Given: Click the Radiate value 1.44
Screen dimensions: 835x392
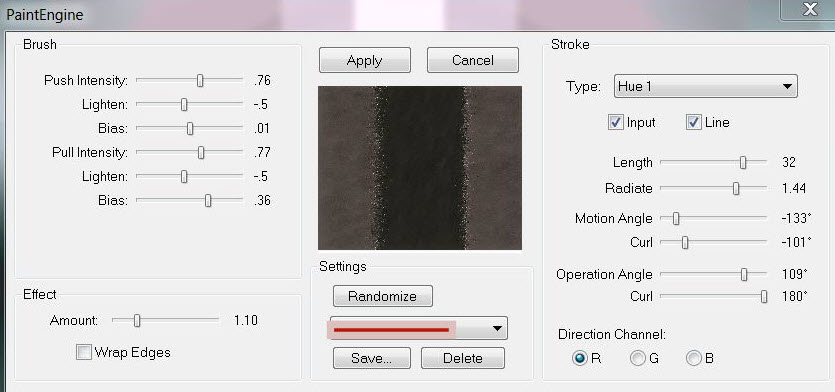Looking at the screenshot, I should (x=793, y=188).
